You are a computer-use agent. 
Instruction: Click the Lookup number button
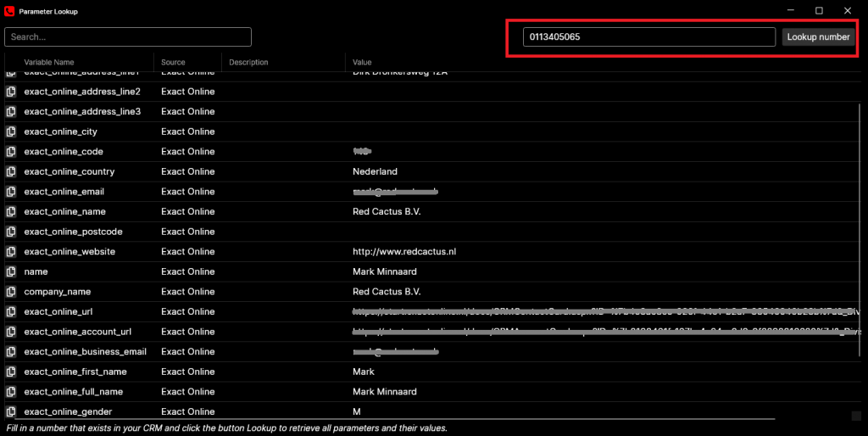(x=818, y=36)
